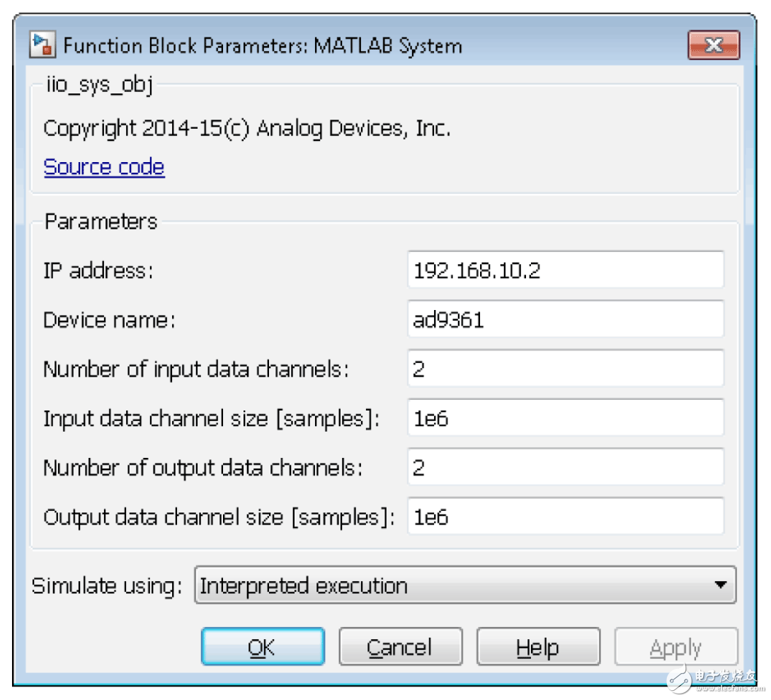The height and width of the screenshot is (700, 771).
Task: Close the Function Block Parameters dialog
Action: [713, 46]
